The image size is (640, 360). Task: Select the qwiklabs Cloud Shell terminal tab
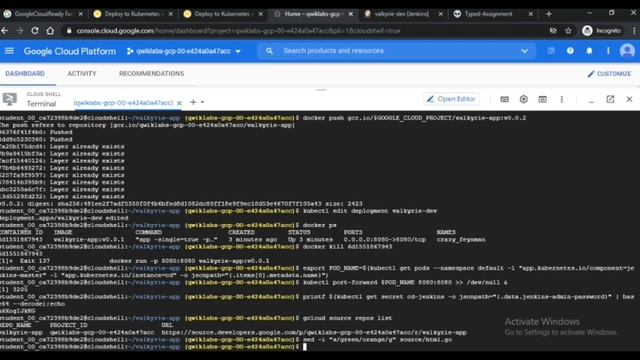123,103
